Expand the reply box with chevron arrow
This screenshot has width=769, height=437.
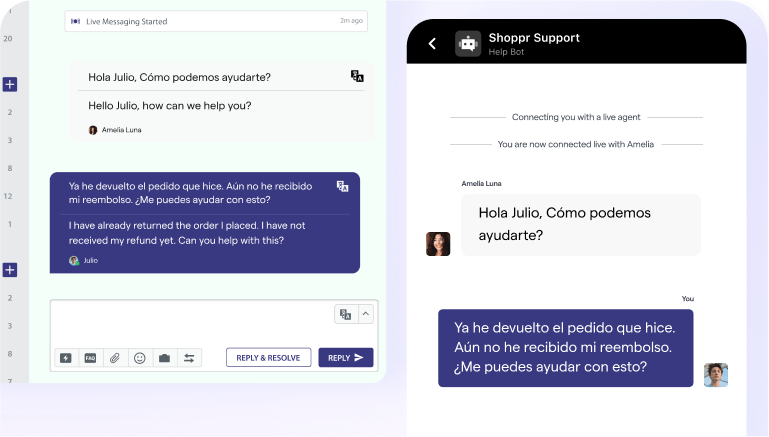coord(365,314)
